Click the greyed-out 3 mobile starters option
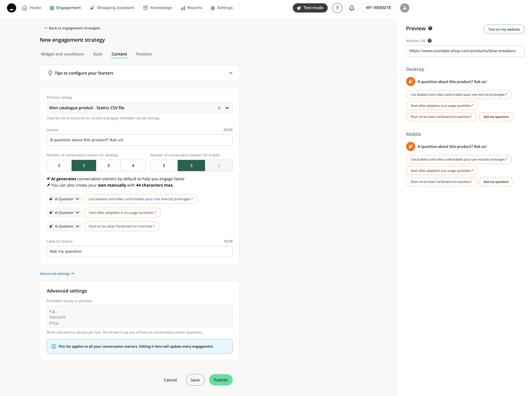This screenshot has width=532, height=396. tap(219, 165)
